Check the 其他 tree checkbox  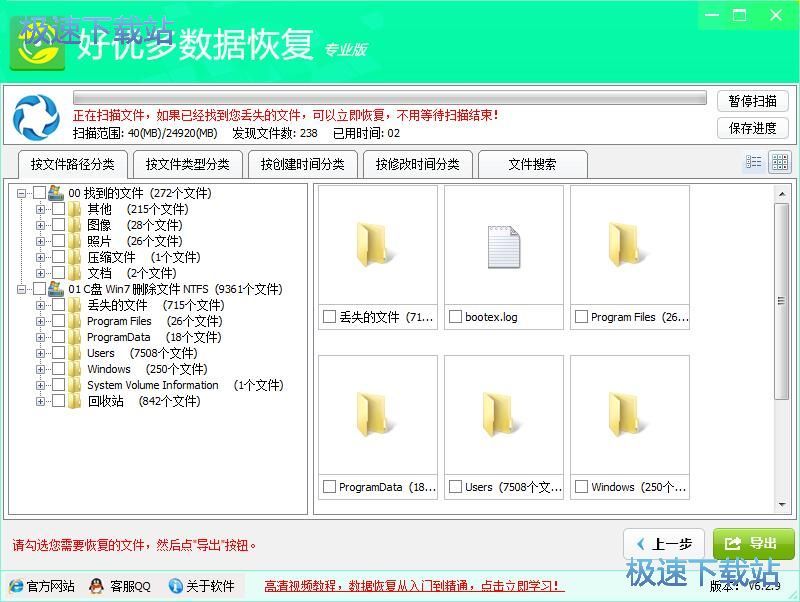(58, 209)
